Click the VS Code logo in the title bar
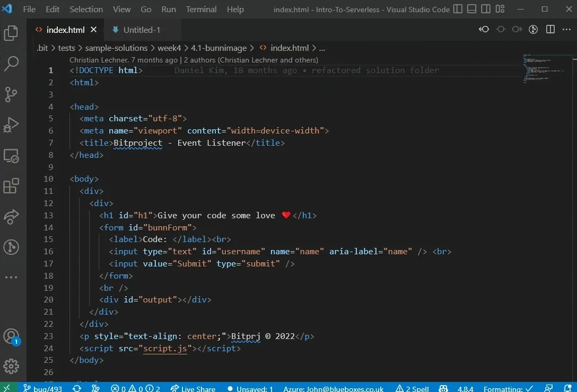Screen dimensions: 577x392 (x=7, y=9)
